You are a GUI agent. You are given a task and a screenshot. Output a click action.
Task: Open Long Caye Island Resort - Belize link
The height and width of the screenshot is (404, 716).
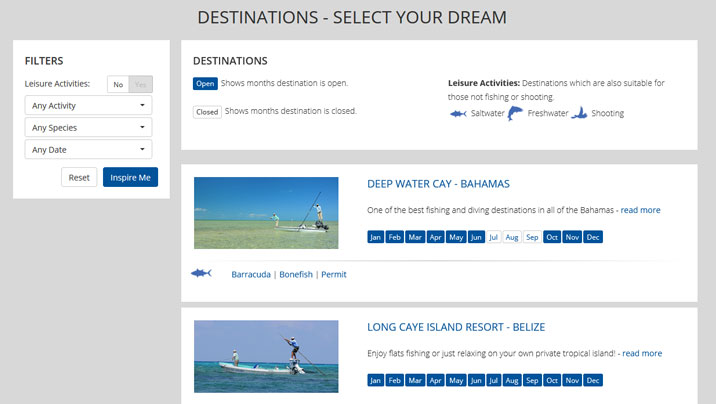tap(455, 327)
